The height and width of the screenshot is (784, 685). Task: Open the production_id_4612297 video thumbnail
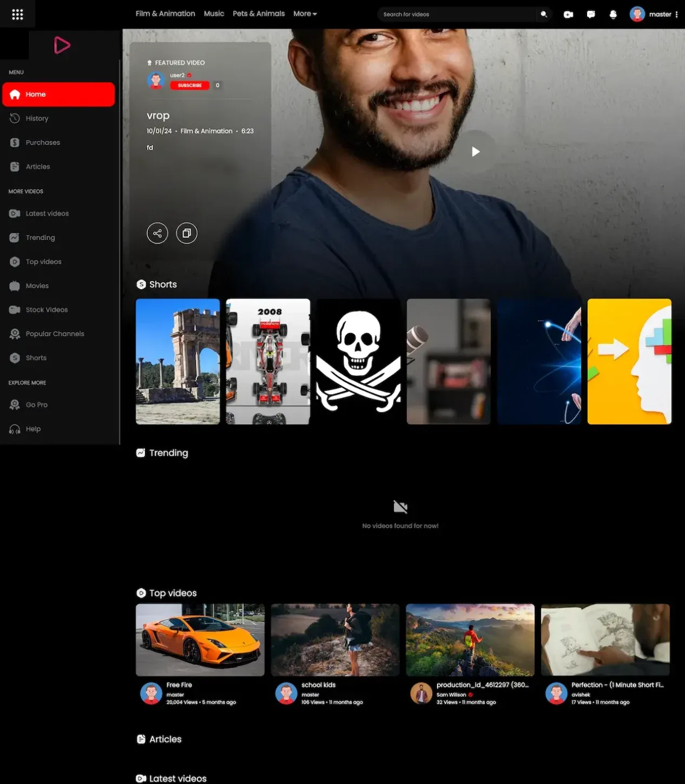click(x=470, y=640)
